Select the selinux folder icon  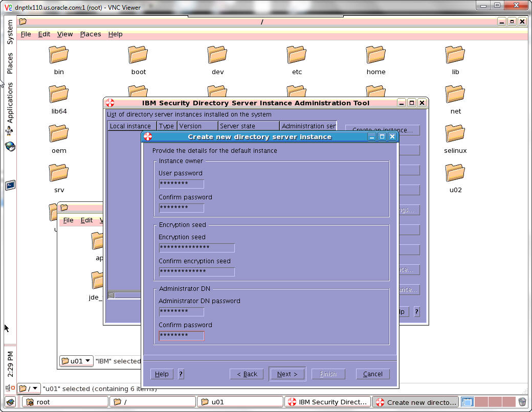(455, 133)
